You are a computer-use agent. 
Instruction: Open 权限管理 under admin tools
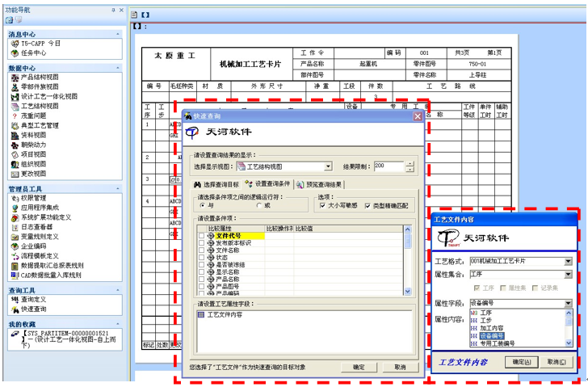coord(28,198)
